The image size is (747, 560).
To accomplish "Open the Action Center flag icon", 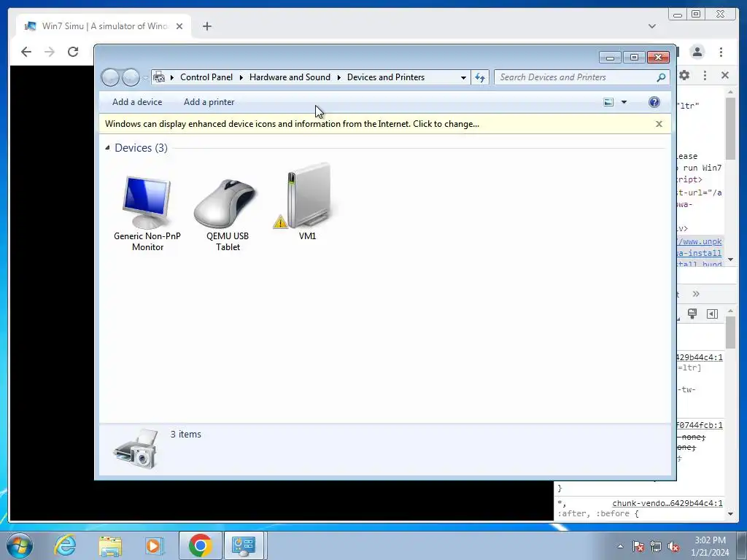I will (x=638, y=546).
